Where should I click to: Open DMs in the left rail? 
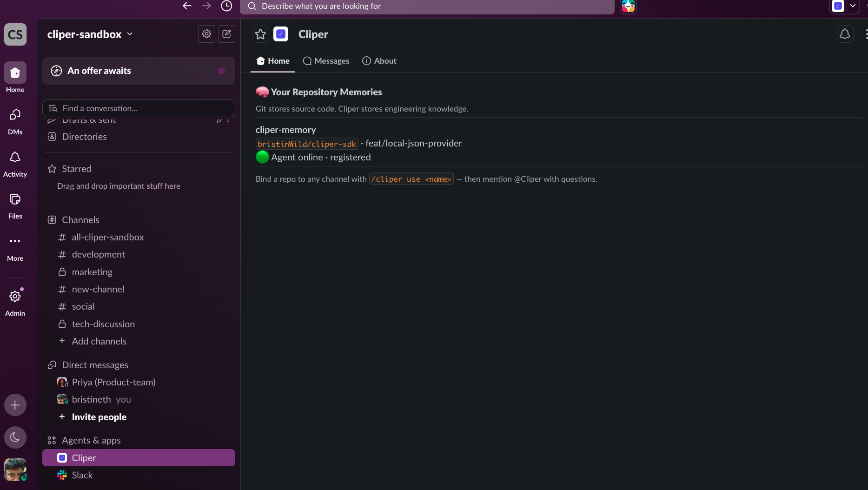pyautogui.click(x=15, y=121)
